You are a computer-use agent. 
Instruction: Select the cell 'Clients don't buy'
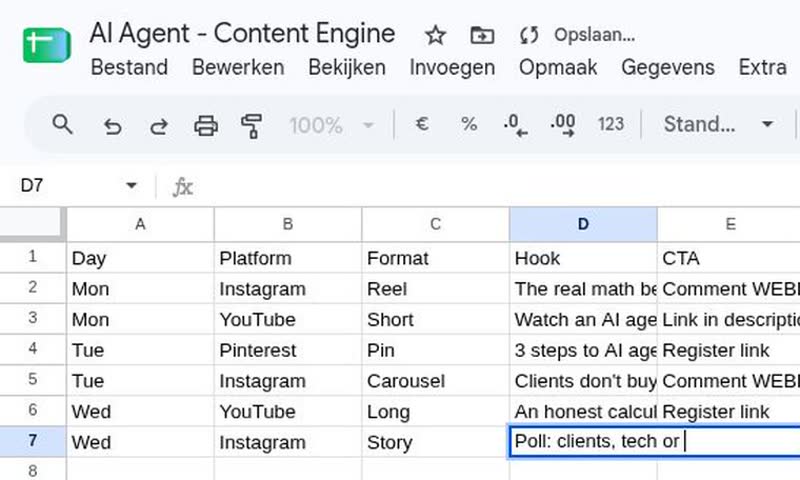[583, 380]
